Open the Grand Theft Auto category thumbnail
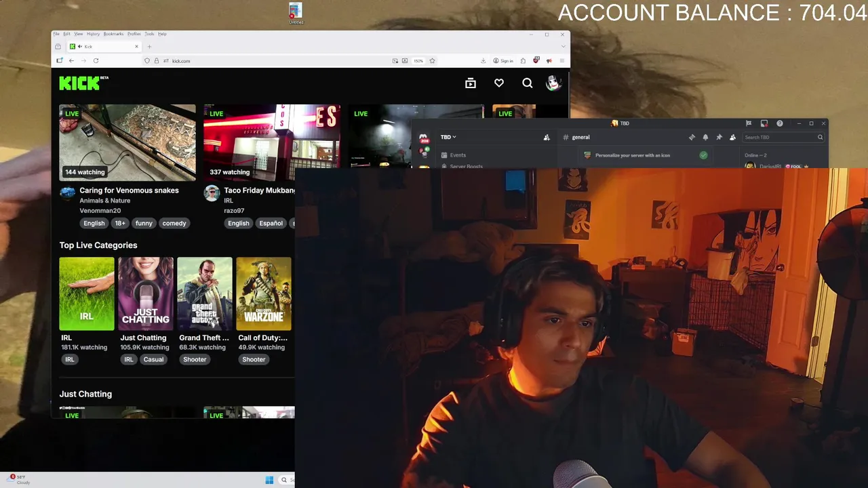Viewport: 868px width, 488px height. tap(205, 293)
